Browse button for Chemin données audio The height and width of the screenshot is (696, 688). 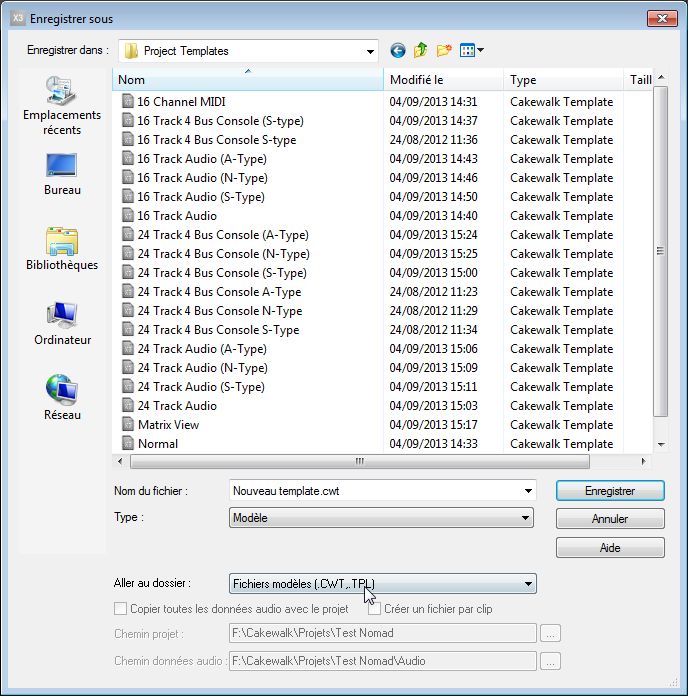tap(550, 661)
